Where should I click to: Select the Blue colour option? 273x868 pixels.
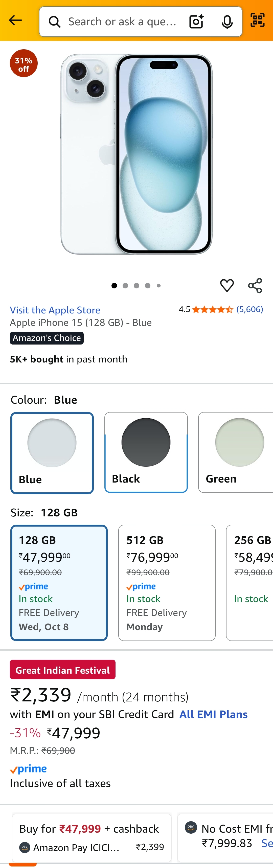click(x=52, y=452)
